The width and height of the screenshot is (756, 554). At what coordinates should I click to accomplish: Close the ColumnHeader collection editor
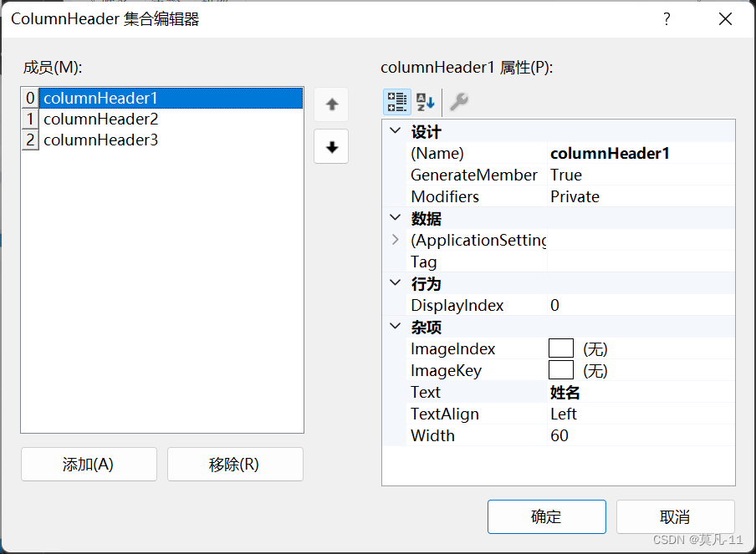point(725,19)
